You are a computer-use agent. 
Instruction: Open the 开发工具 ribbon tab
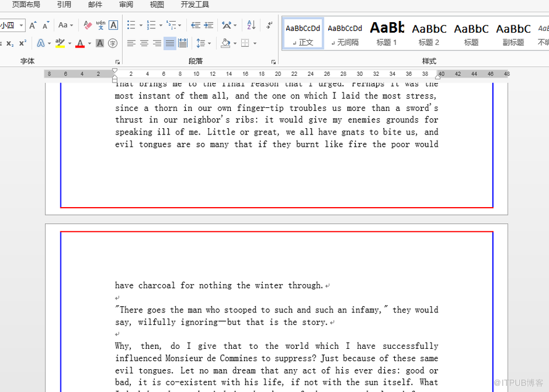coord(195,4)
